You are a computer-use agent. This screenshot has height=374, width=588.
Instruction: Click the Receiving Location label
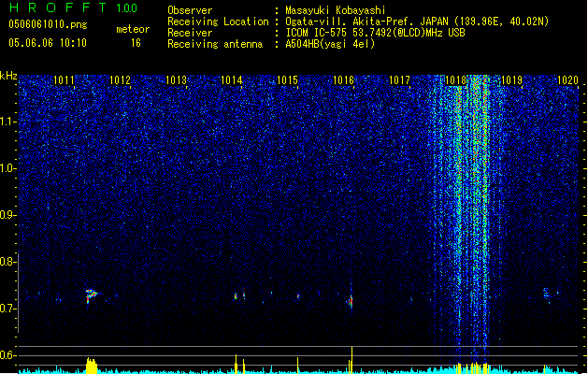tap(218, 22)
